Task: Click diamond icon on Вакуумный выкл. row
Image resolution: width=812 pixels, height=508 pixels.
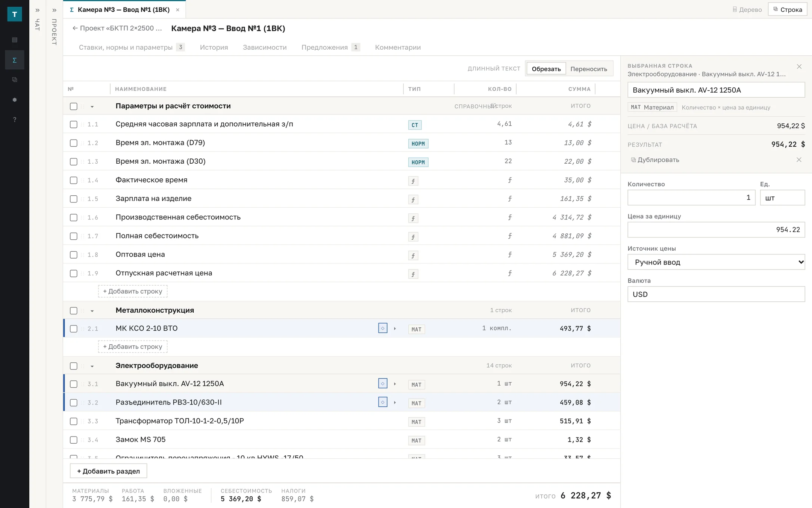Action: (383, 383)
